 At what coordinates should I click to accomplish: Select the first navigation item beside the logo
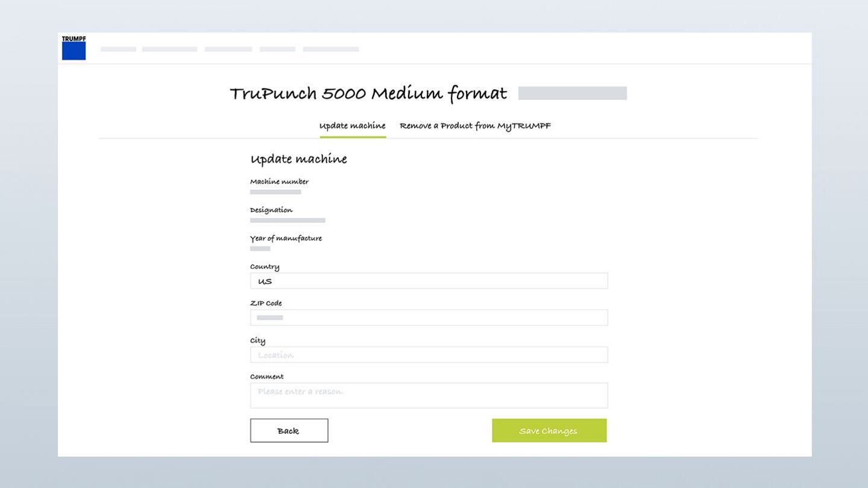[118, 49]
